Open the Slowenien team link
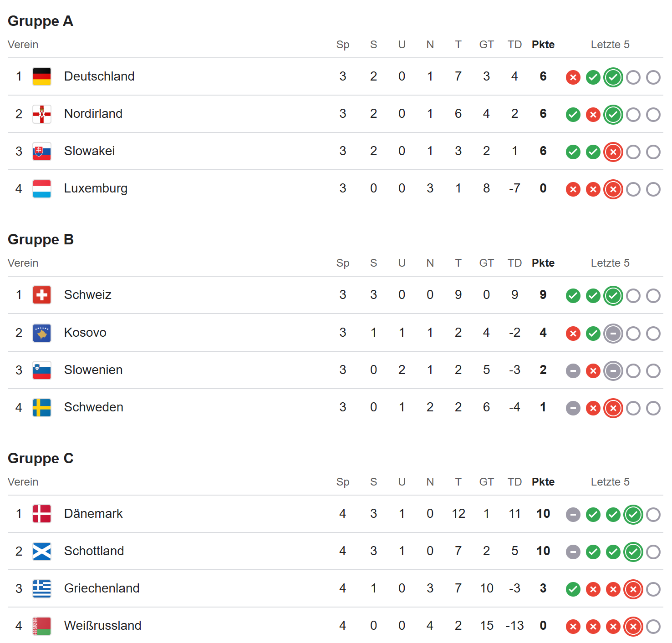The image size is (672, 643). click(x=93, y=370)
